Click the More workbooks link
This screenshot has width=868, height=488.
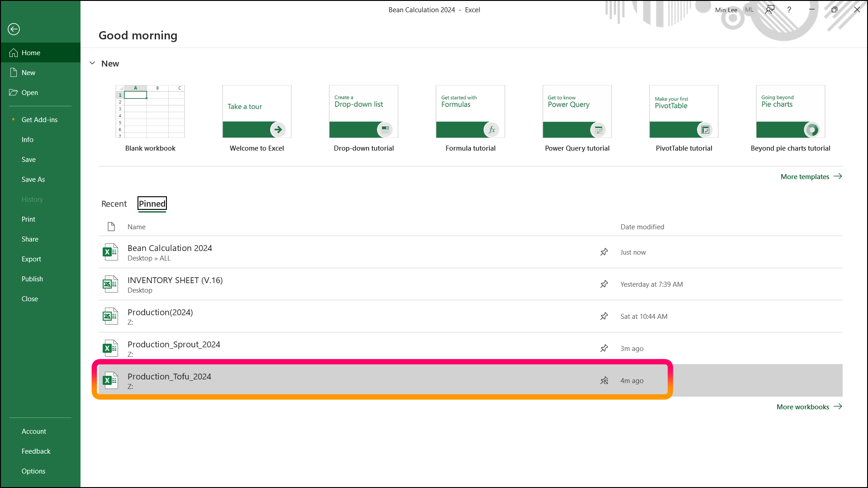tap(809, 407)
